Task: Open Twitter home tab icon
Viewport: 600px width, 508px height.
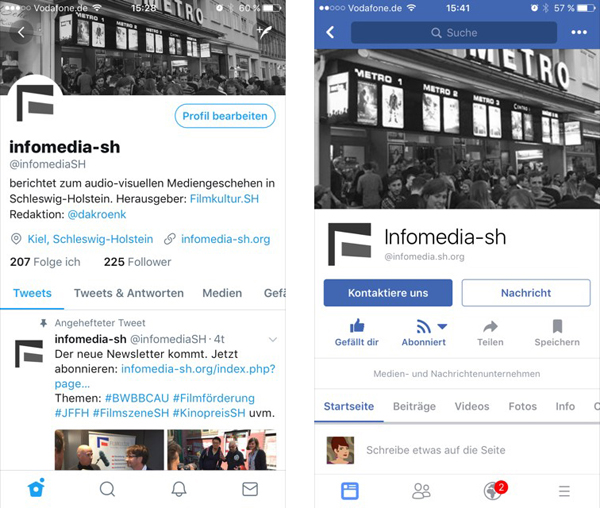Action: [36, 488]
